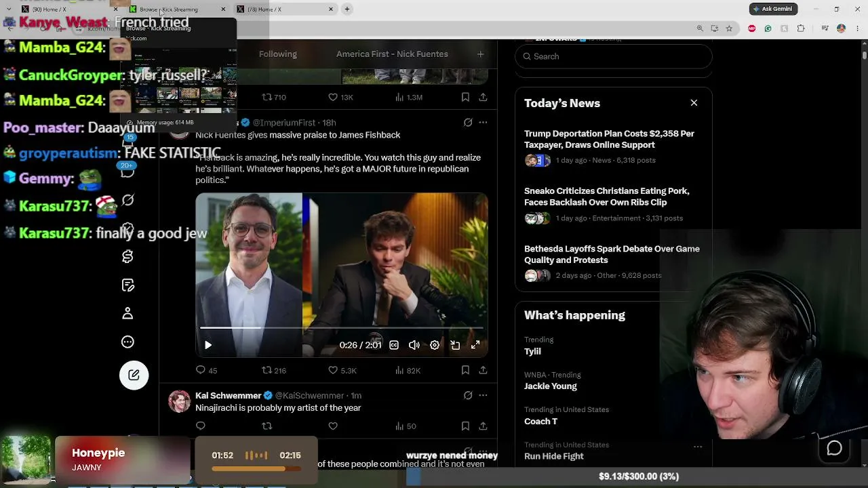Open the Jackie Young trending topic
Viewport: 868px width, 488px height.
[551, 386]
